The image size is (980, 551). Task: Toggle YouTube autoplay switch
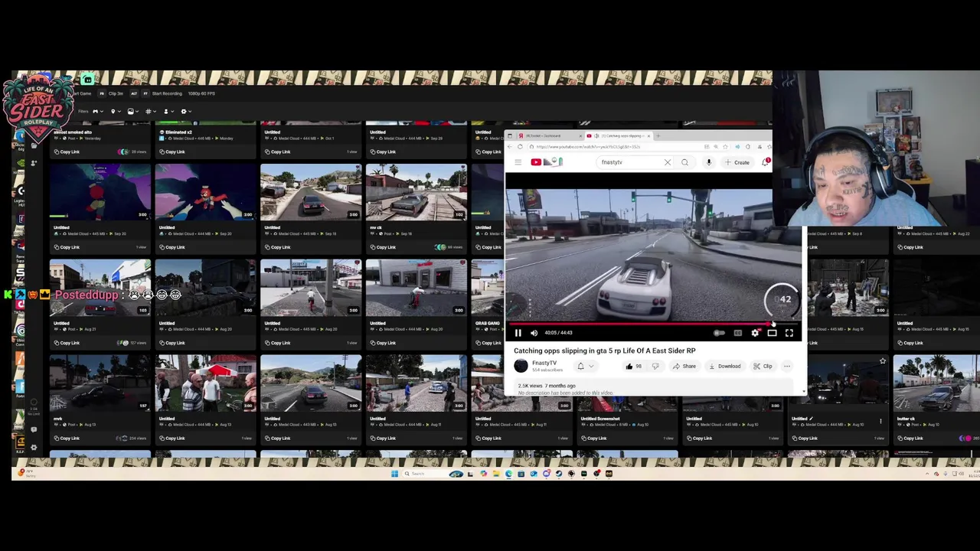point(719,333)
